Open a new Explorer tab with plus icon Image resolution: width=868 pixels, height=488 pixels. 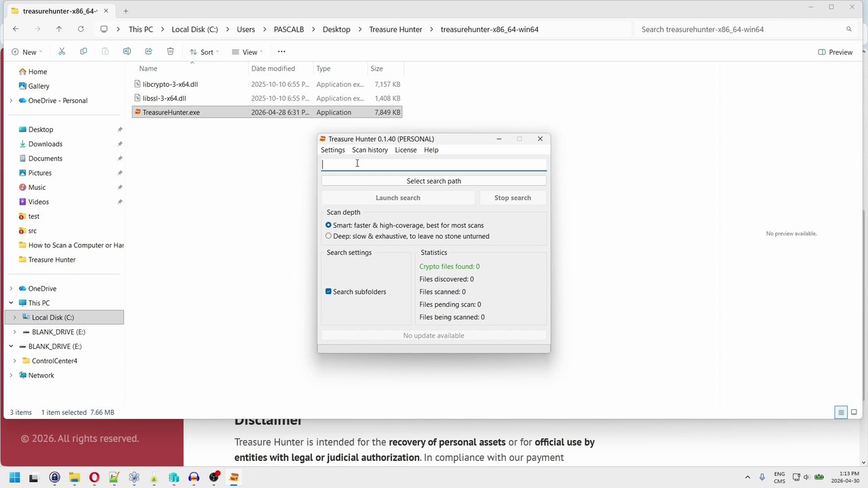coord(125,11)
